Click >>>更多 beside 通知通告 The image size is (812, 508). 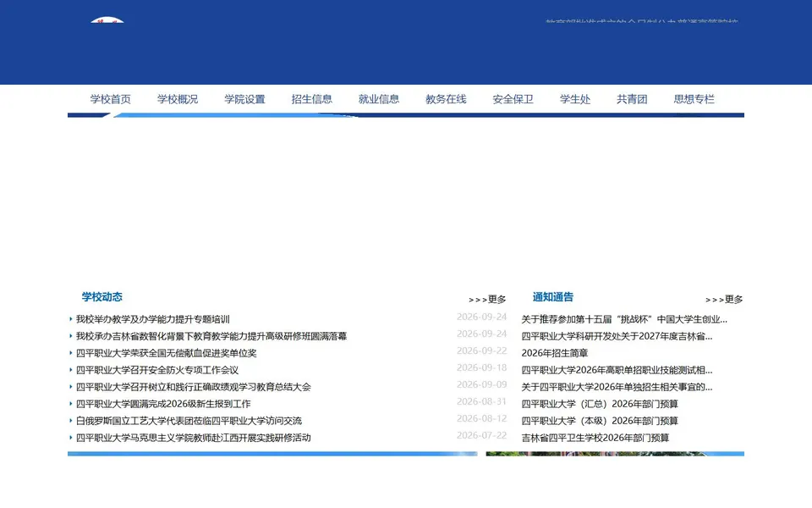click(x=724, y=300)
